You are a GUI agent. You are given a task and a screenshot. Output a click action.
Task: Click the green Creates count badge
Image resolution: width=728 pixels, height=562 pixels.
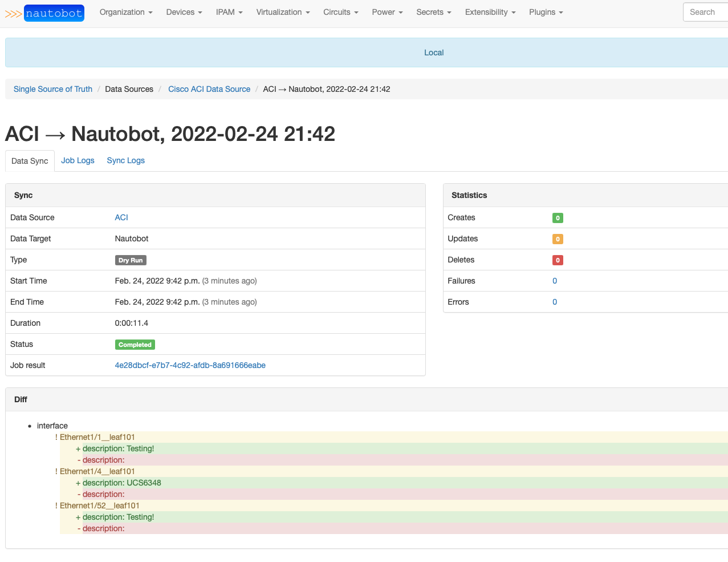pyautogui.click(x=558, y=218)
